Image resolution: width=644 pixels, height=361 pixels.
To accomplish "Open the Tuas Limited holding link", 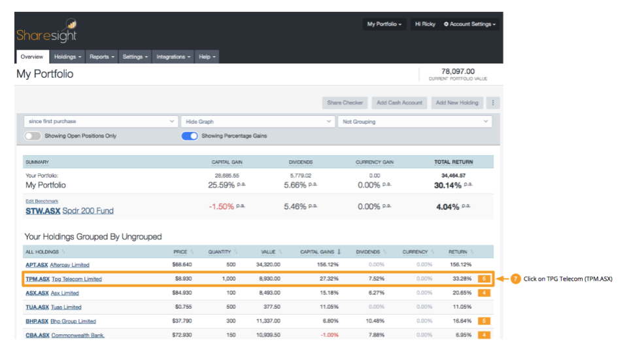I will pyautogui.click(x=66, y=307).
